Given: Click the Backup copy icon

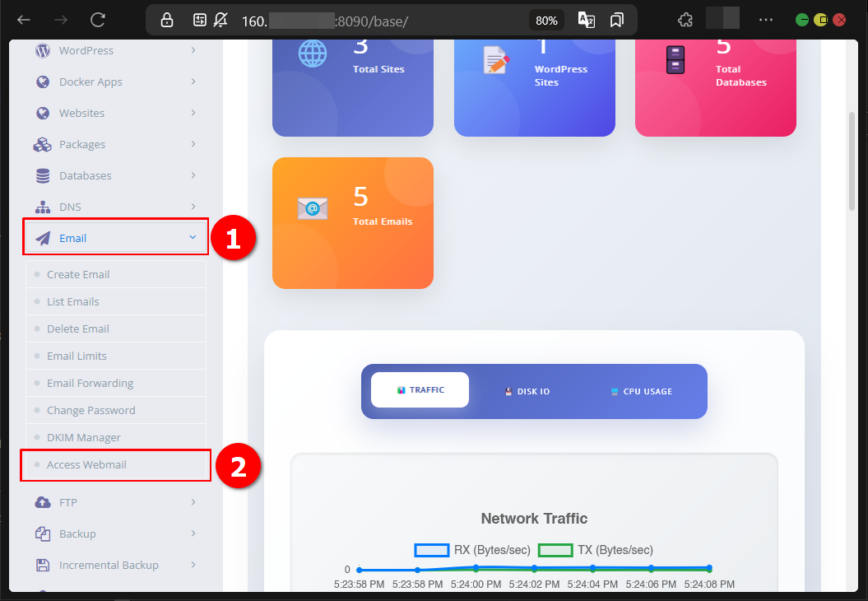Looking at the screenshot, I should click(43, 533).
